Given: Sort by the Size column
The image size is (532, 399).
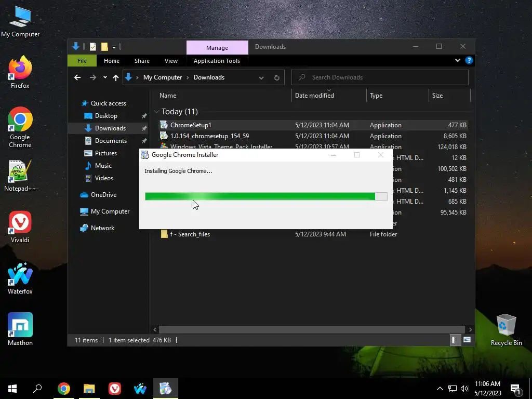Looking at the screenshot, I should tap(449, 96).
